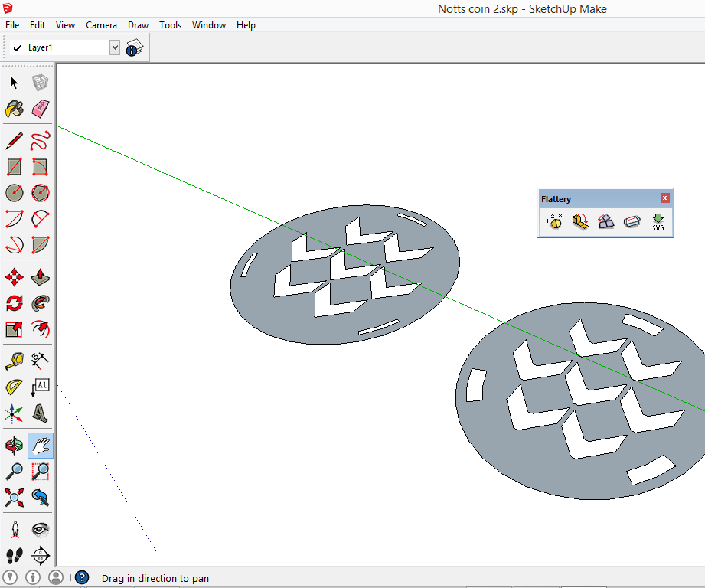
Task: Enable the Look Around tool
Action: (x=40, y=528)
